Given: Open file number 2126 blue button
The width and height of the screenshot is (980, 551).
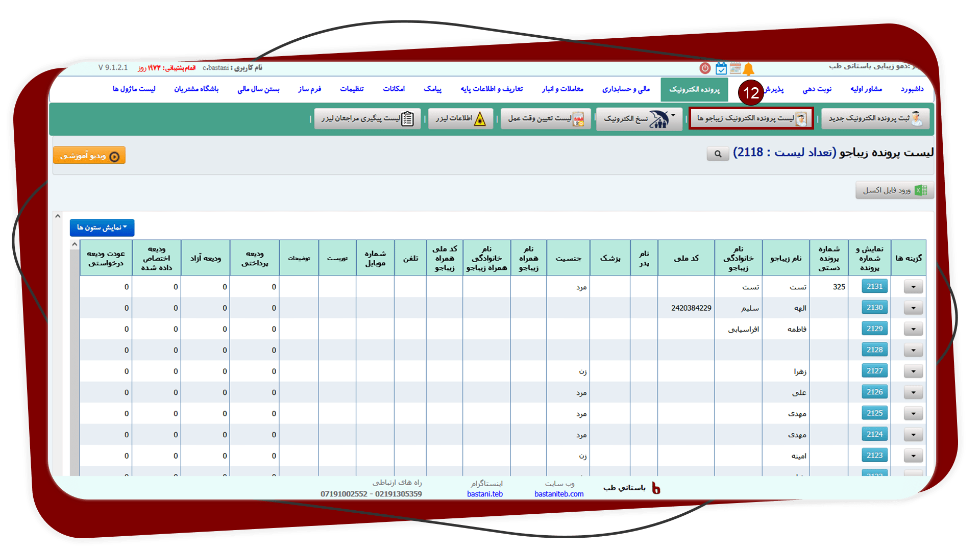Looking at the screenshot, I should (874, 392).
